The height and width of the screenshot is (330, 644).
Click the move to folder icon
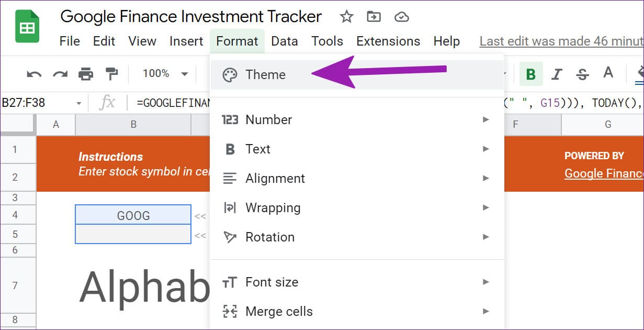coord(374,17)
